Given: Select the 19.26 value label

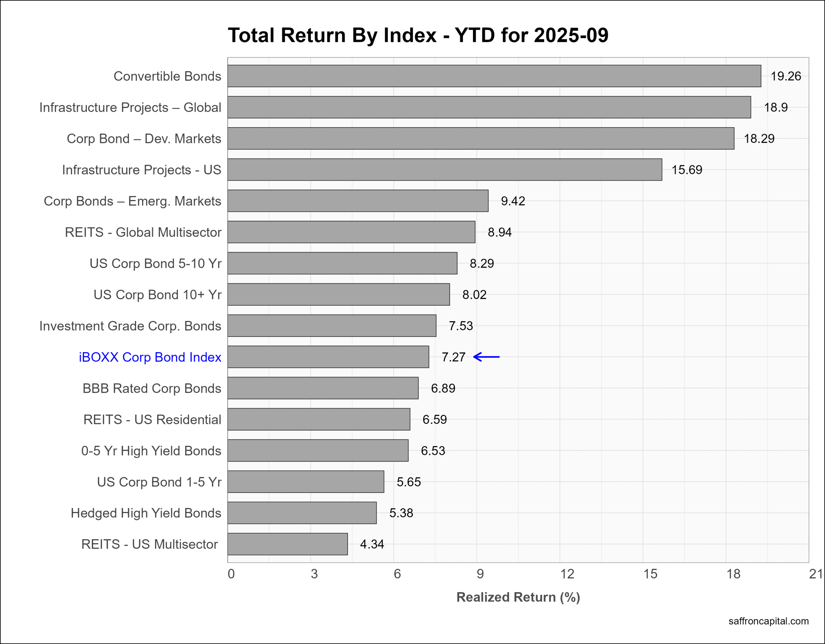Looking at the screenshot, I should pos(785,76).
